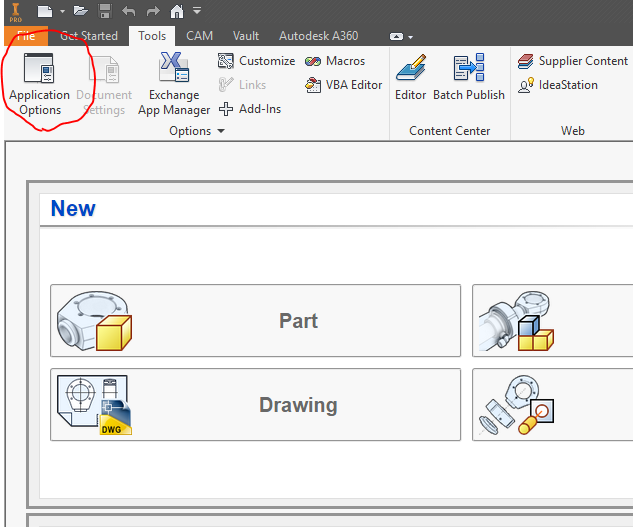
Task: Open IdeaStation
Action: pos(558,85)
